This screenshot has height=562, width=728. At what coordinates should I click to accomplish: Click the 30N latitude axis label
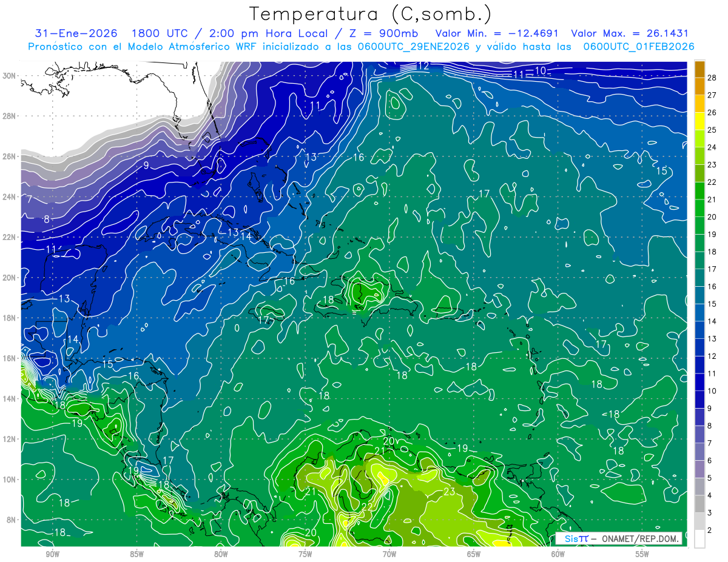click(x=10, y=75)
